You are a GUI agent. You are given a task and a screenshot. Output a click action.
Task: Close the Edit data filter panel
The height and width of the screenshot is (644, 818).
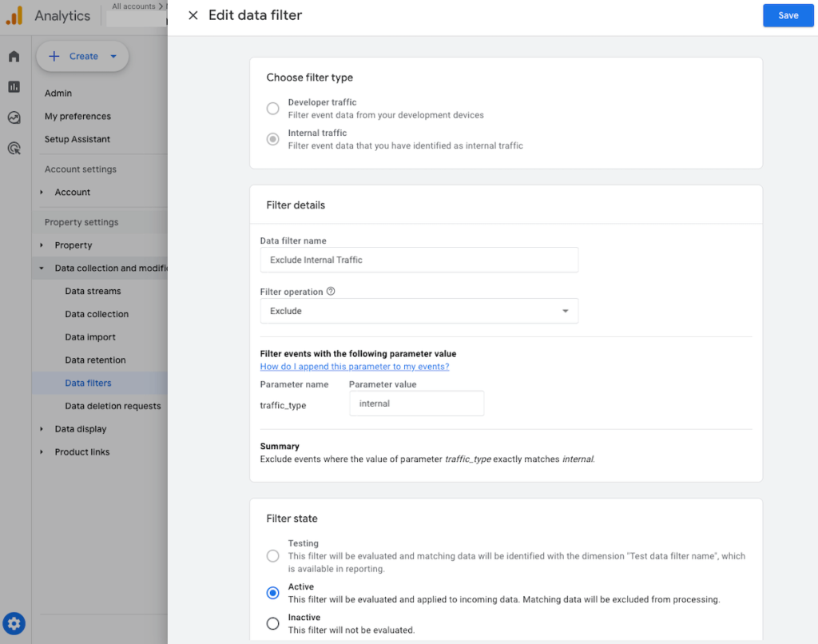pos(193,16)
